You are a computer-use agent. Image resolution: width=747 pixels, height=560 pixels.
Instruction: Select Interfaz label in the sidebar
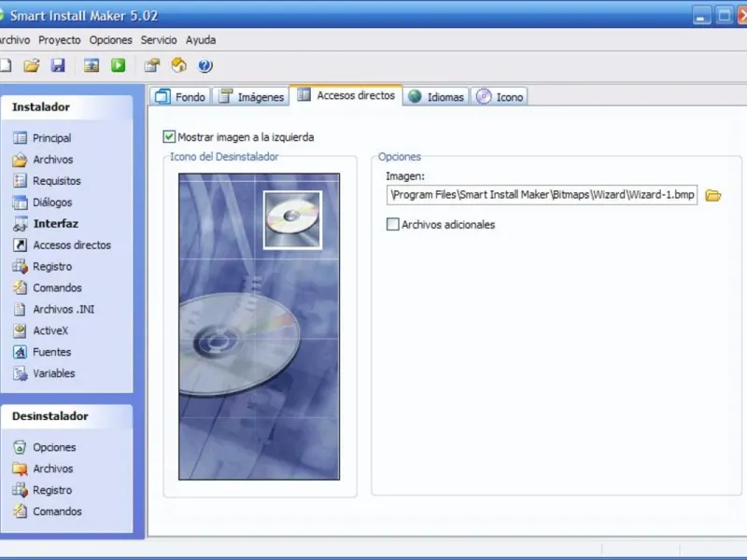click(x=56, y=224)
